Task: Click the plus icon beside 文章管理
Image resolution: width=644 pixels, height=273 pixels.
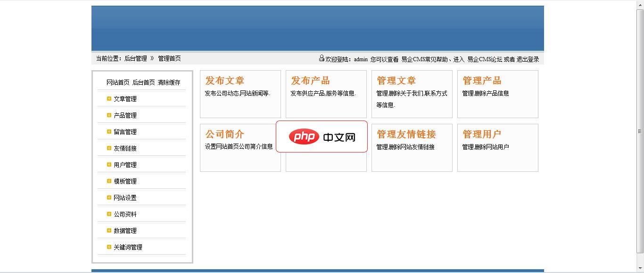Action: click(x=109, y=98)
